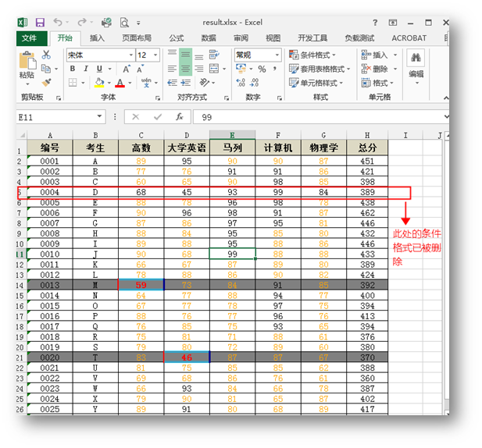Apply the yellow fill color swatch
Image resolution: width=482 pixels, height=448 pixels.
pyautogui.click(x=99, y=83)
